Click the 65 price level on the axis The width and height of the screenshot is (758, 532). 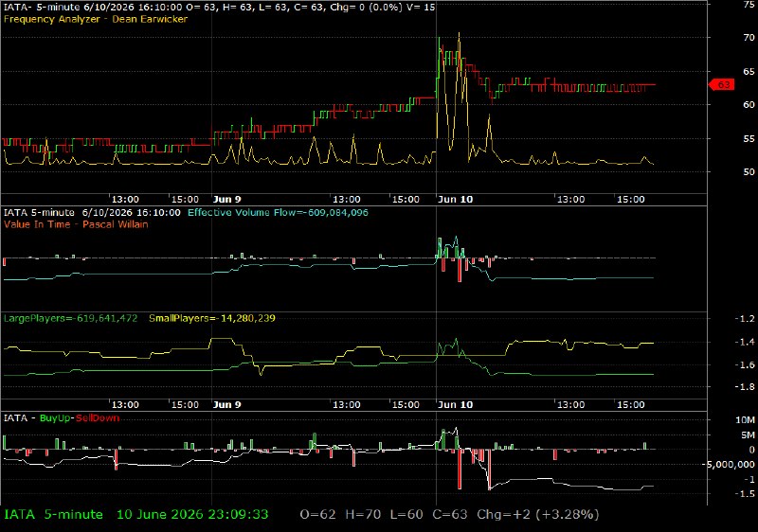pos(749,71)
